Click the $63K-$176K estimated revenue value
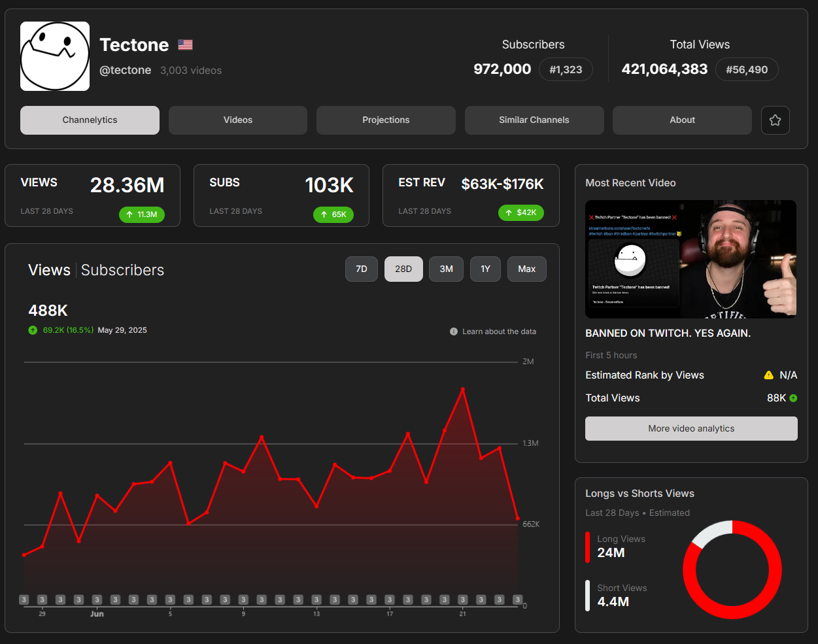818x644 pixels. click(502, 184)
